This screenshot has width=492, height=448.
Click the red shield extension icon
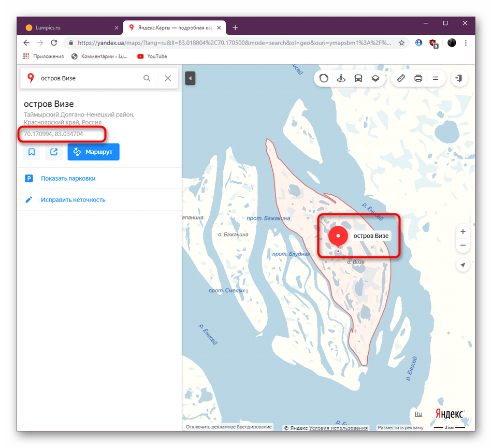(x=433, y=44)
